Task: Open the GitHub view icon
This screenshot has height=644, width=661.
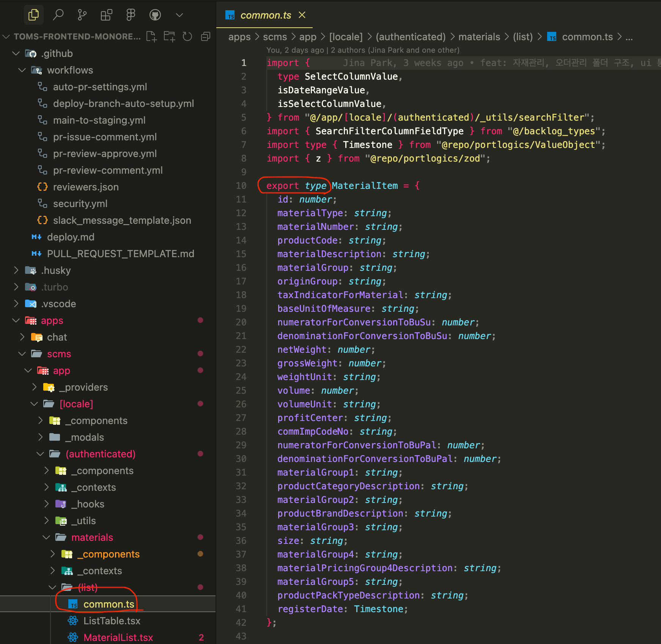Action: coord(155,15)
